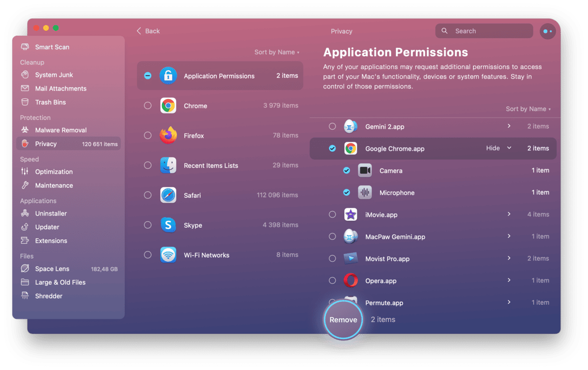Click the Large & Old Files folder icon
This screenshot has height=370, width=588.
pyautogui.click(x=25, y=282)
